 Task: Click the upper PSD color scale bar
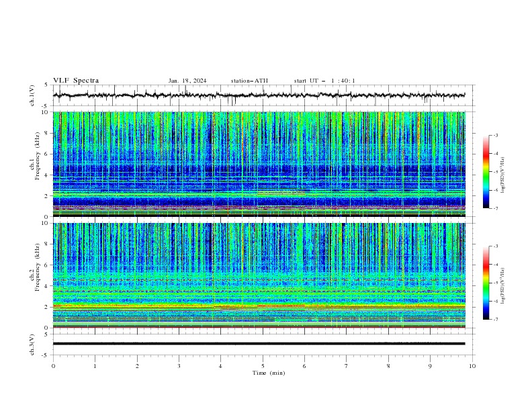tap(486, 172)
